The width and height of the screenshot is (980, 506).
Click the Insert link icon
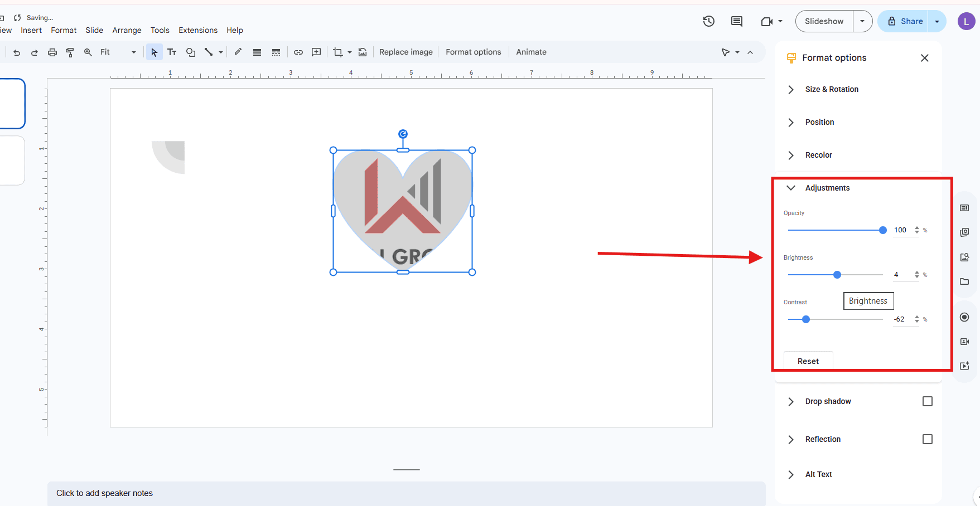[298, 52]
